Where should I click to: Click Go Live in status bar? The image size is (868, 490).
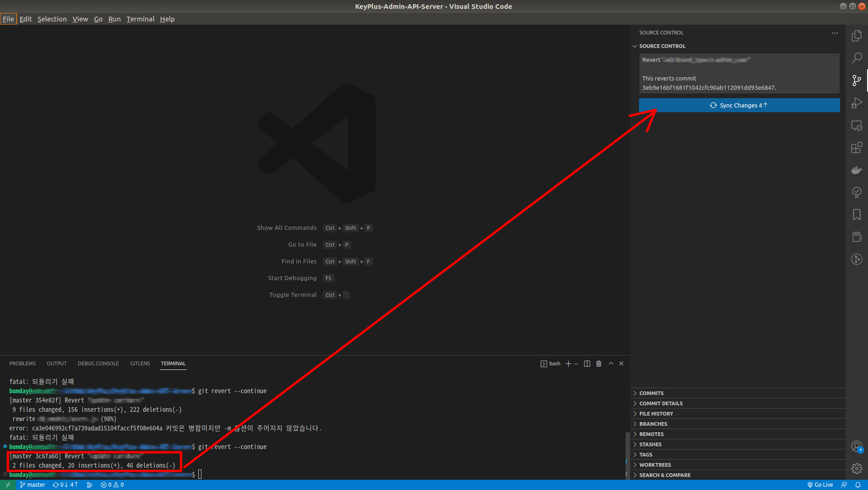(820, 485)
